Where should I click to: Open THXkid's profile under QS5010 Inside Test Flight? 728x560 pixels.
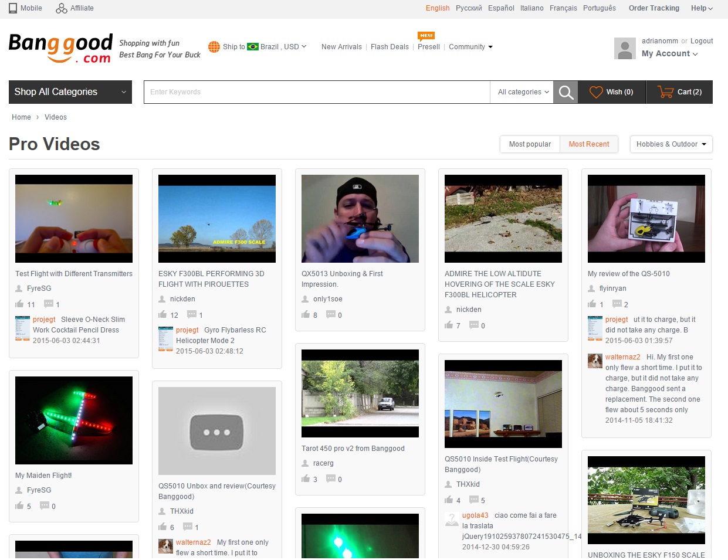coord(468,484)
